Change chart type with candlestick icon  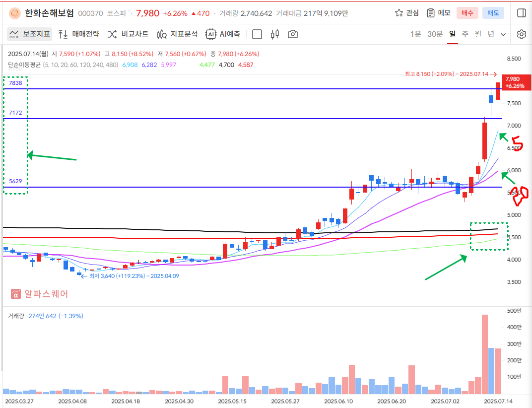coord(275,34)
